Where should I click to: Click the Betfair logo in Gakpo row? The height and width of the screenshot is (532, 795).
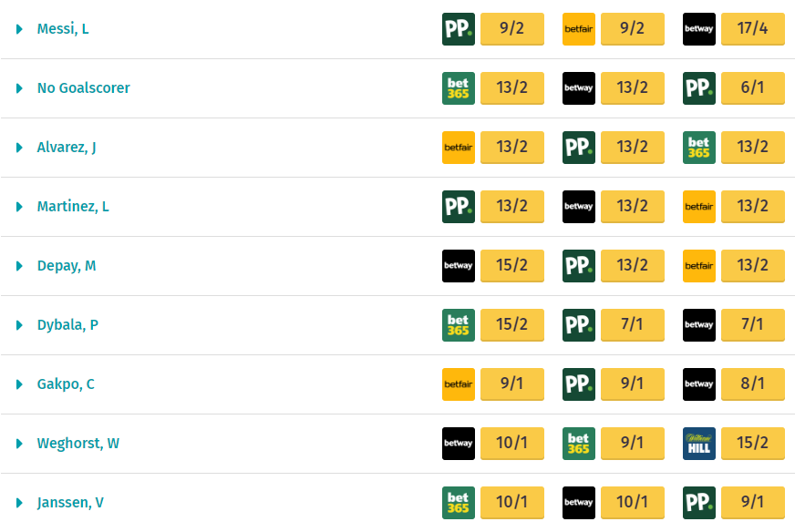pos(458,384)
